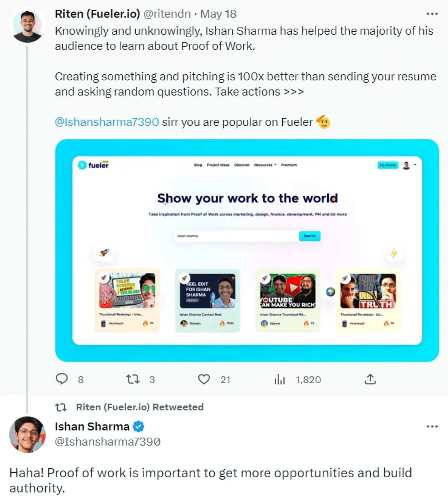
Task: Click the @Ishansharma7390 mention link
Action: (x=107, y=122)
